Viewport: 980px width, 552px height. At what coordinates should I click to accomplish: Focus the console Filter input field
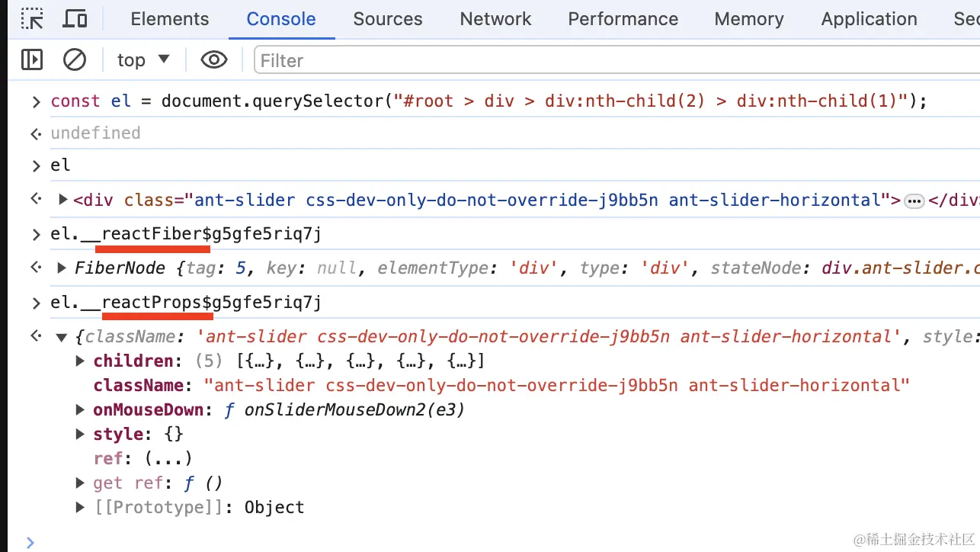coord(617,60)
